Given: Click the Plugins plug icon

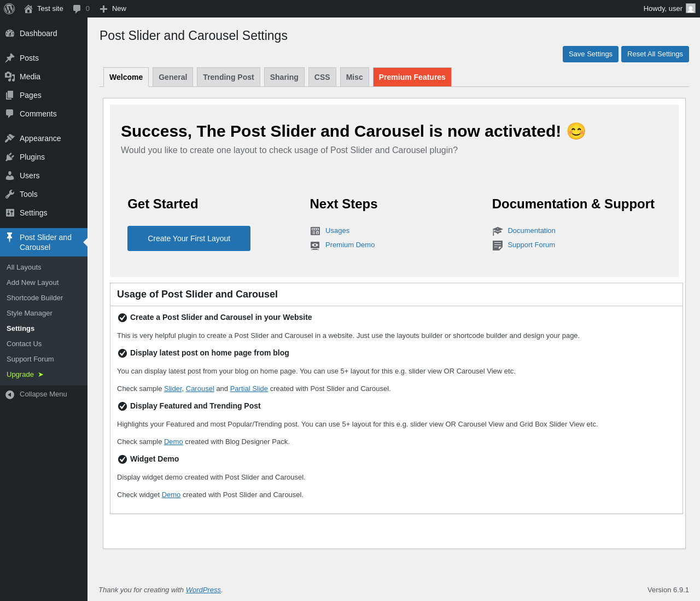Looking at the screenshot, I should (10, 157).
